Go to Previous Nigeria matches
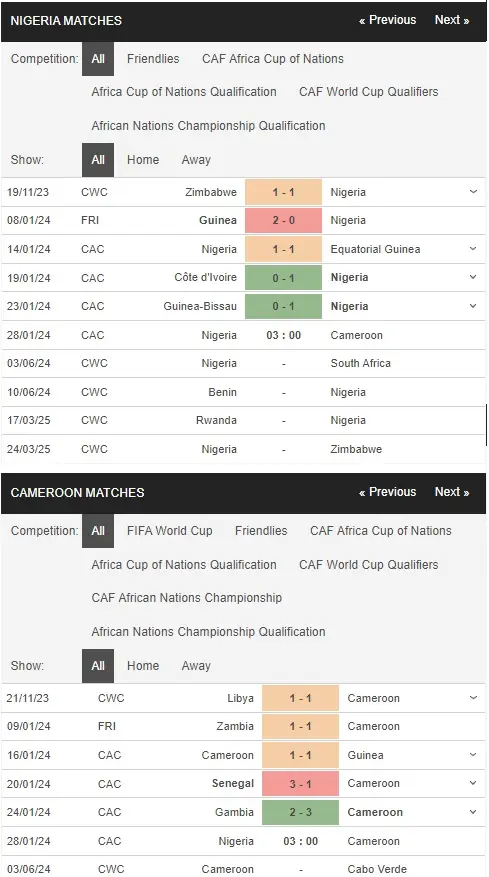Image resolution: width=489 pixels, height=877 pixels. pyautogui.click(x=388, y=20)
